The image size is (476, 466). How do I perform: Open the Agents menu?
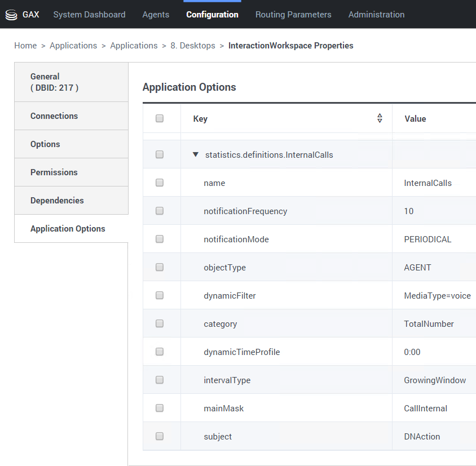point(156,15)
